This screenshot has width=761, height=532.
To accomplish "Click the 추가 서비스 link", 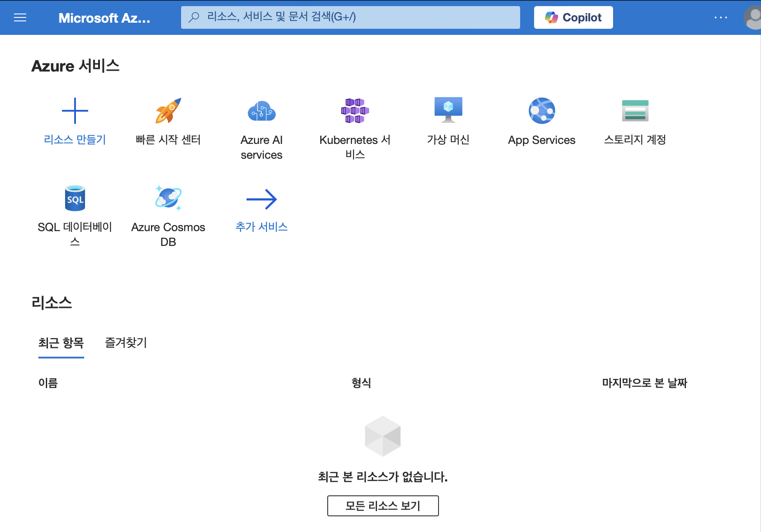I will click(x=262, y=227).
